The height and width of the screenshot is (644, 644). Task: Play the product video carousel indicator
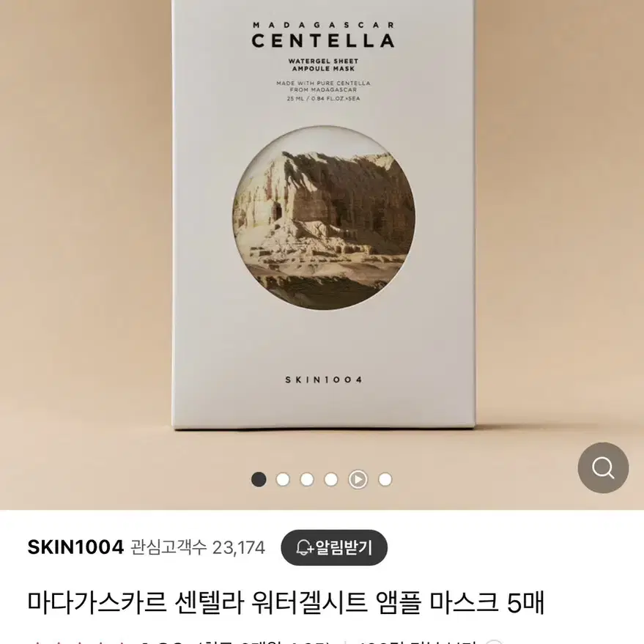coord(358,479)
